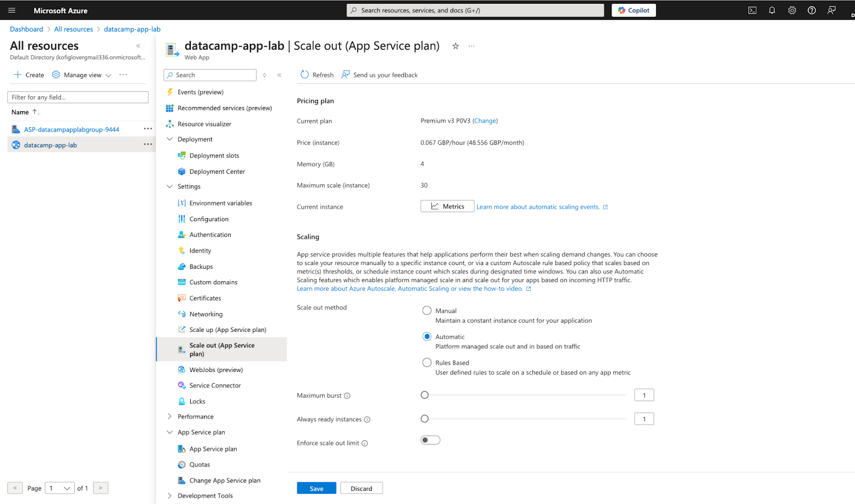Open Events (preview) menu item

[x=200, y=92]
